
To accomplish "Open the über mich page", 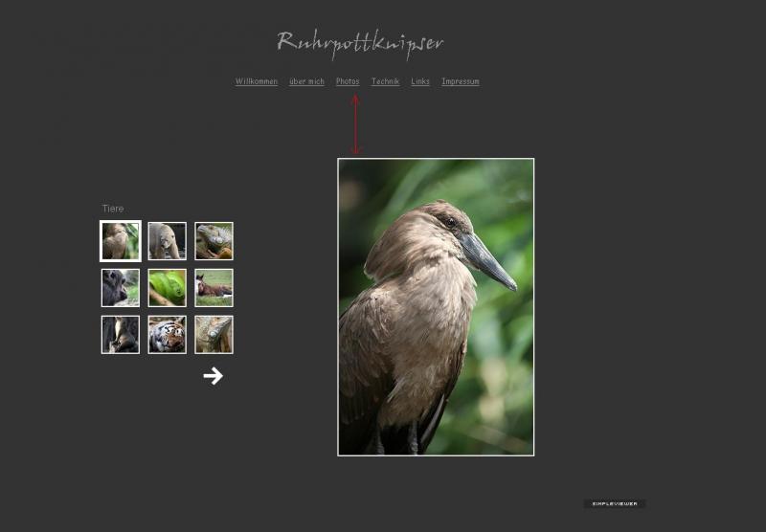I will coord(306,81).
